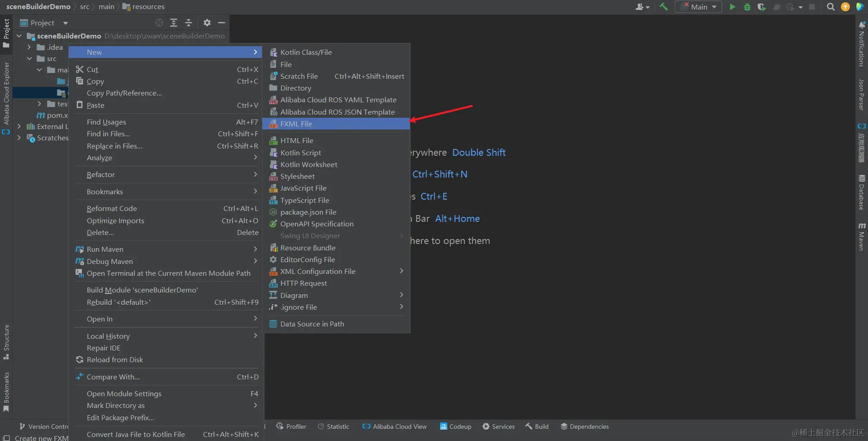Open Search Everywhere magnifier icon
Image resolution: width=868 pixels, height=441 pixels.
830,7
